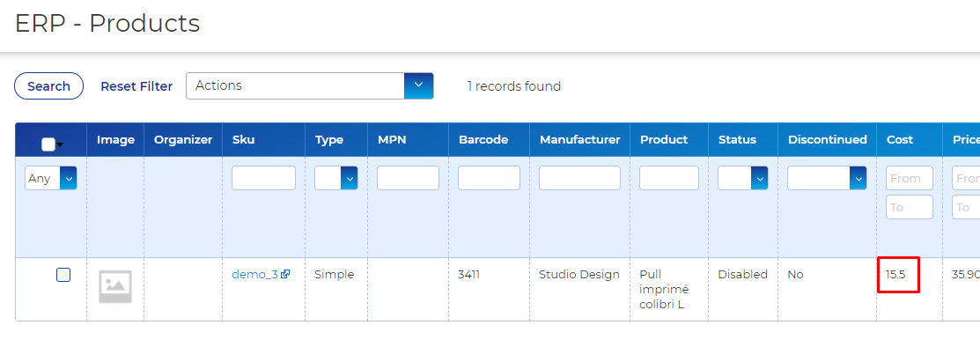
Task: Sort by the Manufacturer column header
Action: pos(579,139)
